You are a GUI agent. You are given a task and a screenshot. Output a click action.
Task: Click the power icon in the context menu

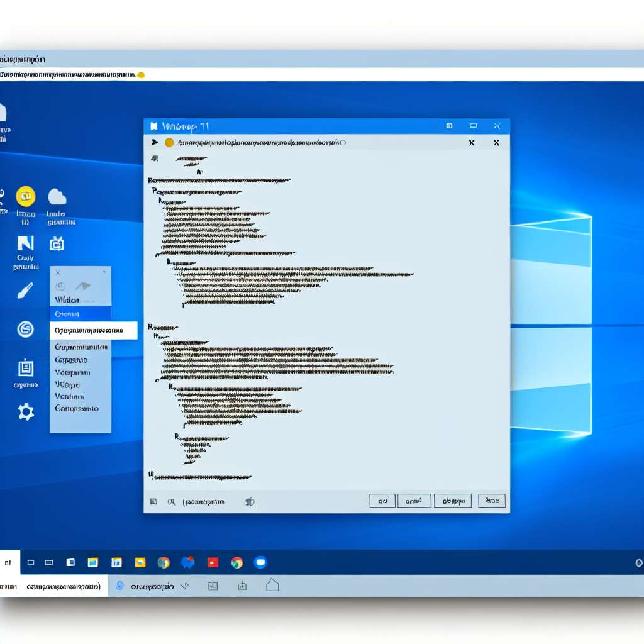point(61,287)
